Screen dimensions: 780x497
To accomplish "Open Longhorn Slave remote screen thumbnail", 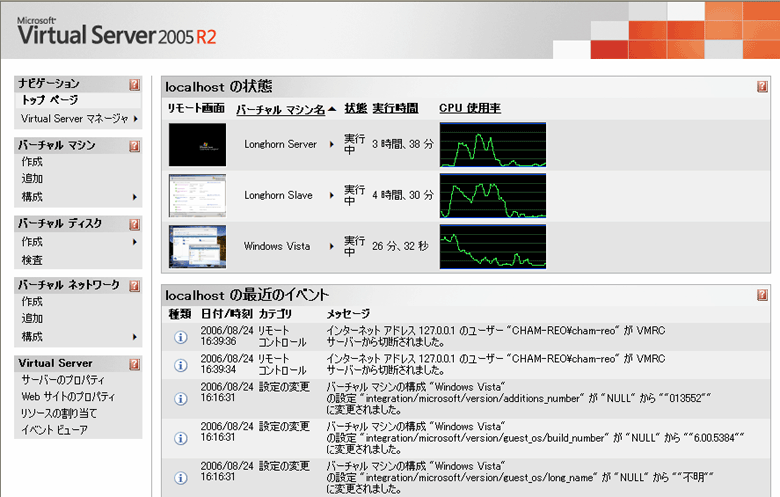I will (x=197, y=196).
